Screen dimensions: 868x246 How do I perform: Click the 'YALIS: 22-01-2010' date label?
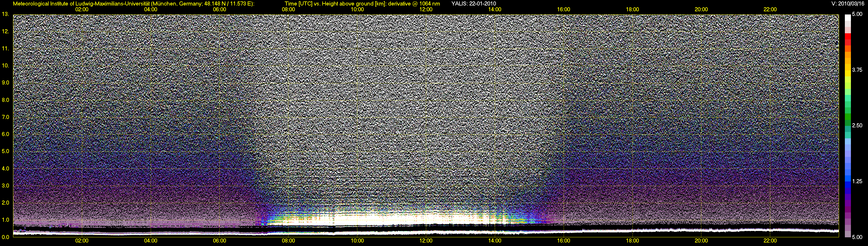coord(473,4)
